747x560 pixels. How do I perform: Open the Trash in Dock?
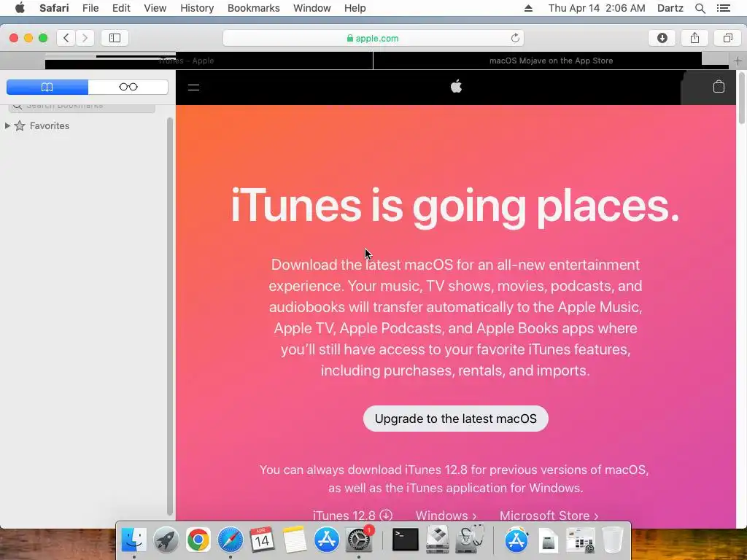click(x=613, y=540)
